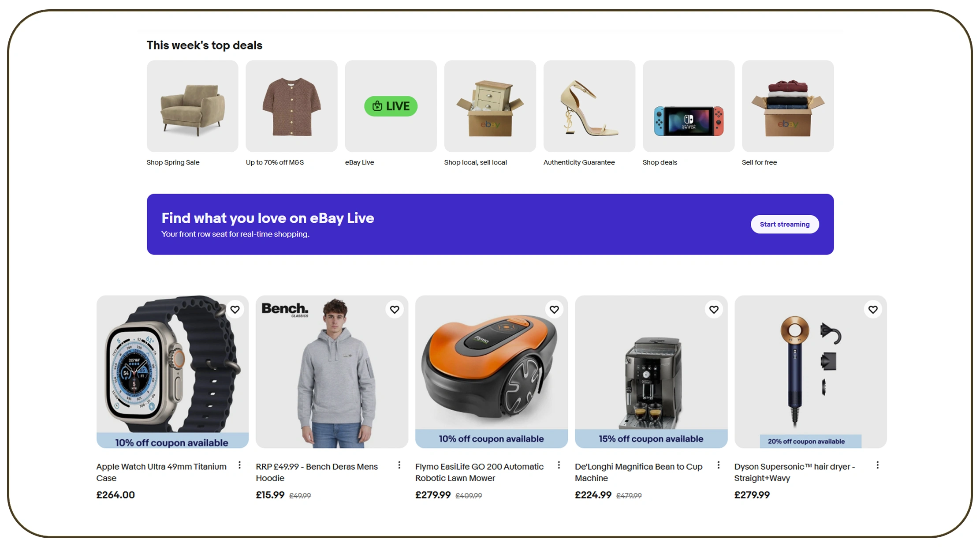
Task: Click the heart icon on the Flymo mower card
Action: pos(554,310)
